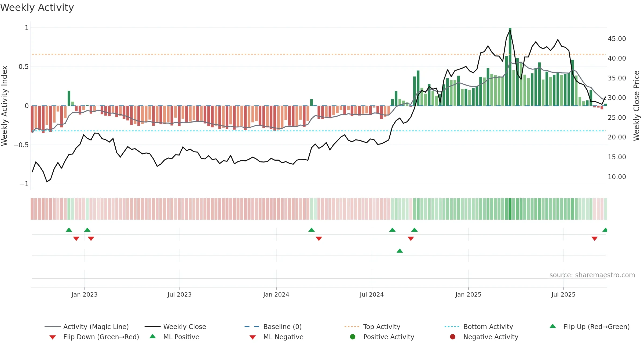The image size is (644, 362).
Task: Click the Flip Up green triangle in legend
Action: coord(553,326)
